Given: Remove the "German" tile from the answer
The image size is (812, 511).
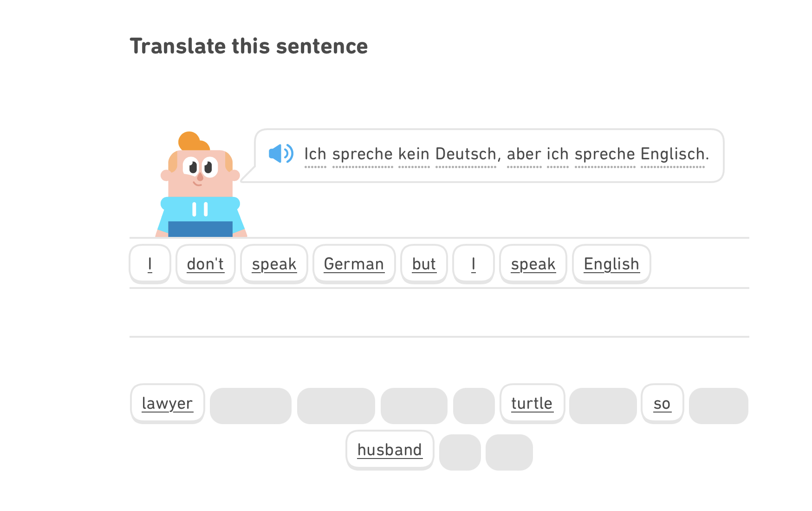Looking at the screenshot, I should [x=354, y=264].
